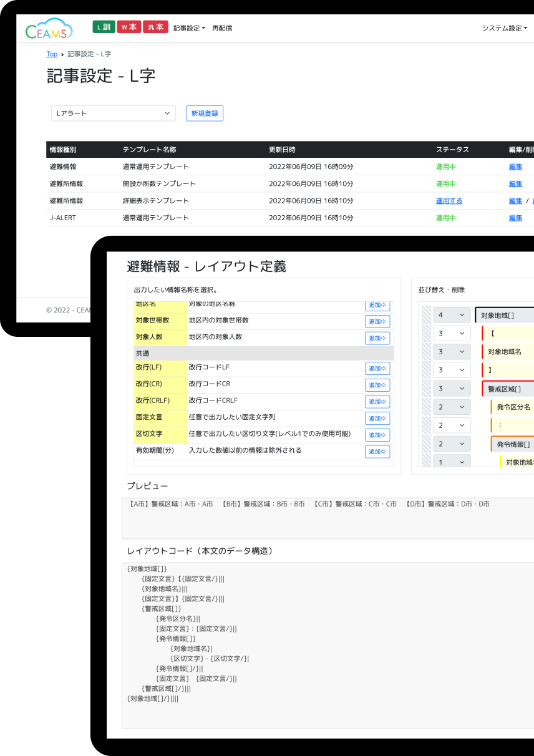This screenshot has width=534, height=756.
Task: Click inside the レイアウトコード text area
Action: coord(324,642)
